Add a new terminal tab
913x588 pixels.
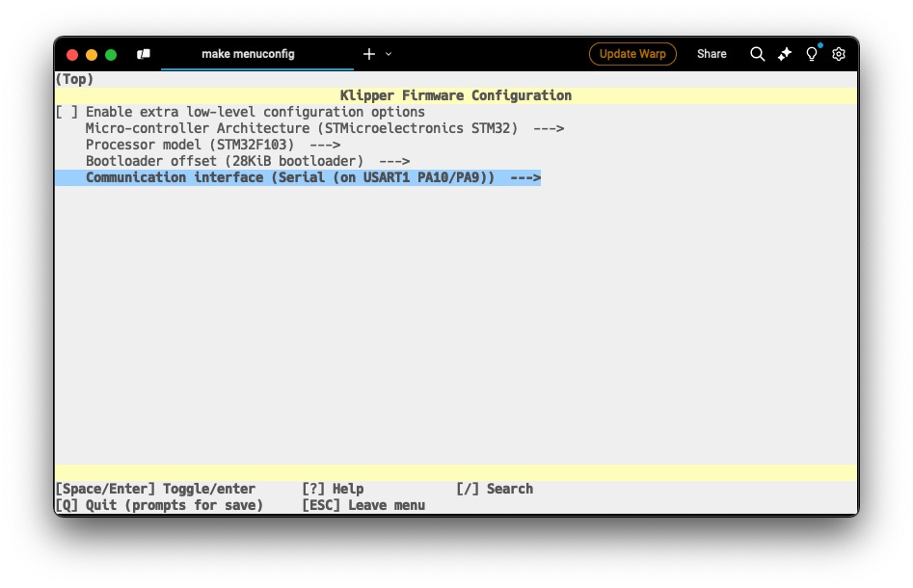369,54
